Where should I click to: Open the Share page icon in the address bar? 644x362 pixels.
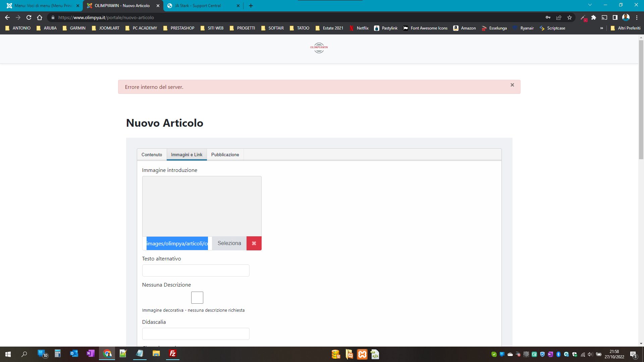pos(559,17)
